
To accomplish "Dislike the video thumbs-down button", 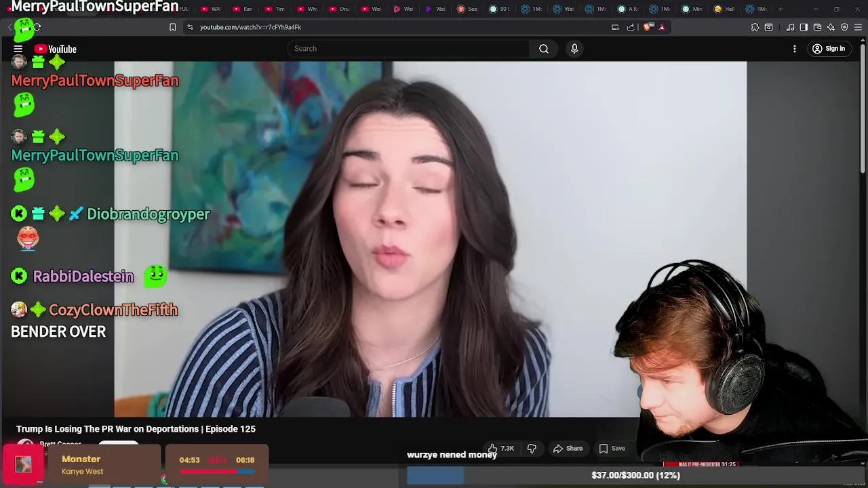I will click(x=532, y=448).
